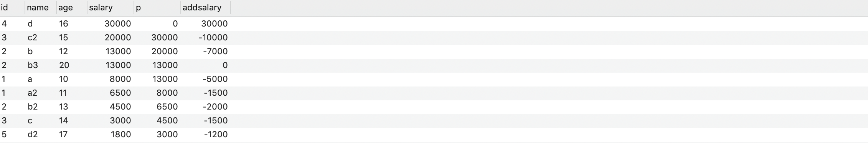Select the age cell showing 20
Viewport: 868px width, 143px height.
(72, 65)
